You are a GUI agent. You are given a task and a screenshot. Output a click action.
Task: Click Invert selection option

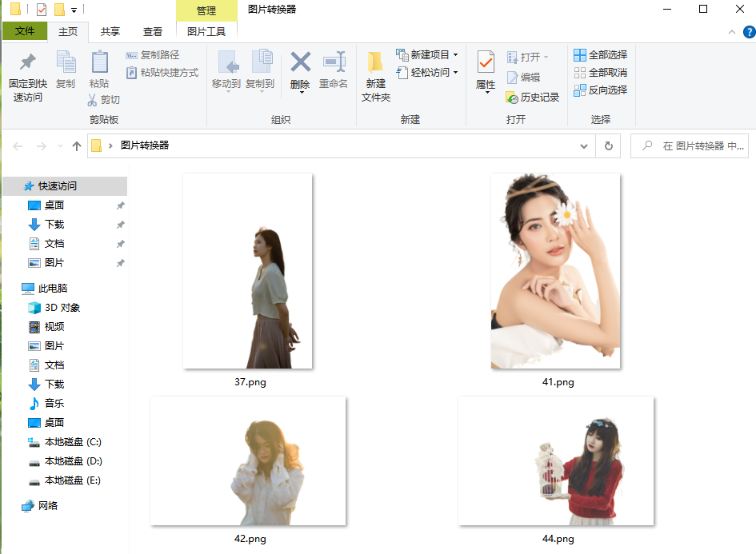point(601,90)
